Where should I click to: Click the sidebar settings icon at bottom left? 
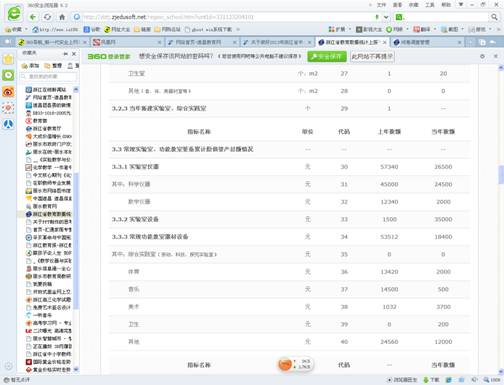(x=9, y=366)
